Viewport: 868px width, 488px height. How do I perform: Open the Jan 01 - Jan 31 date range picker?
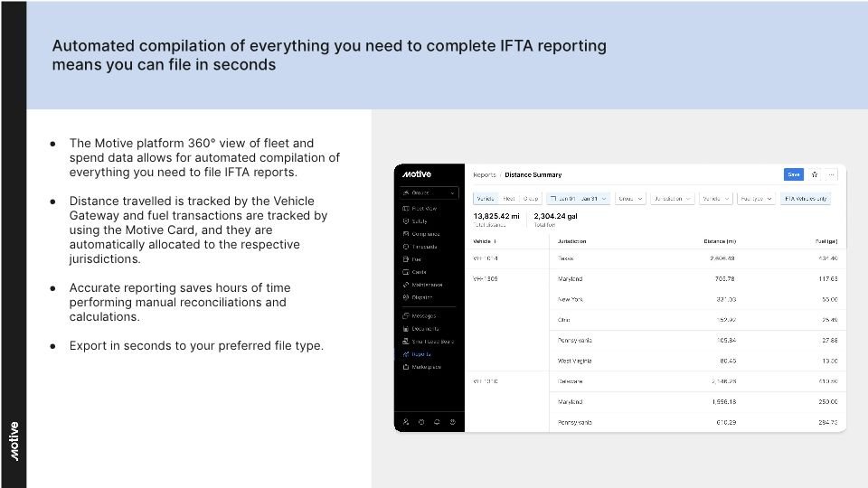tap(578, 199)
